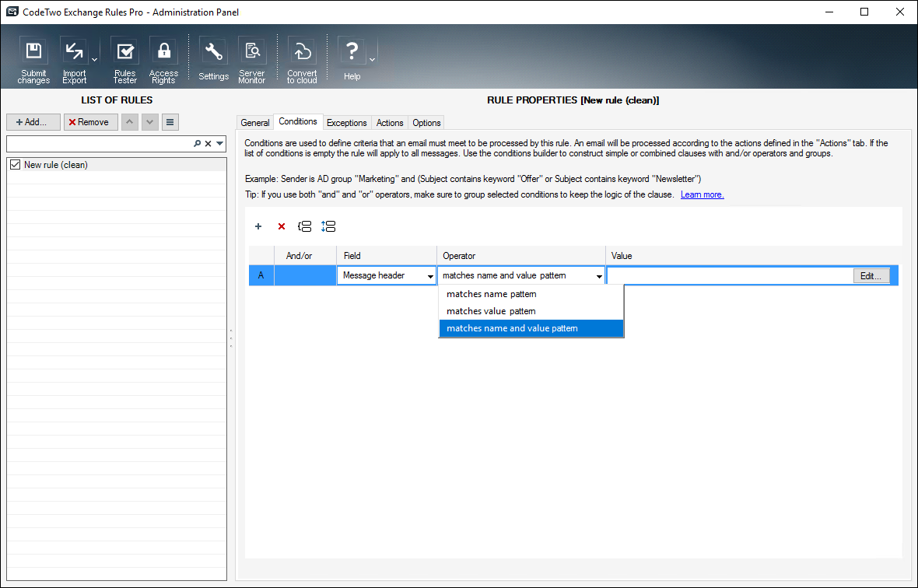Click Operator column header

click(x=521, y=256)
